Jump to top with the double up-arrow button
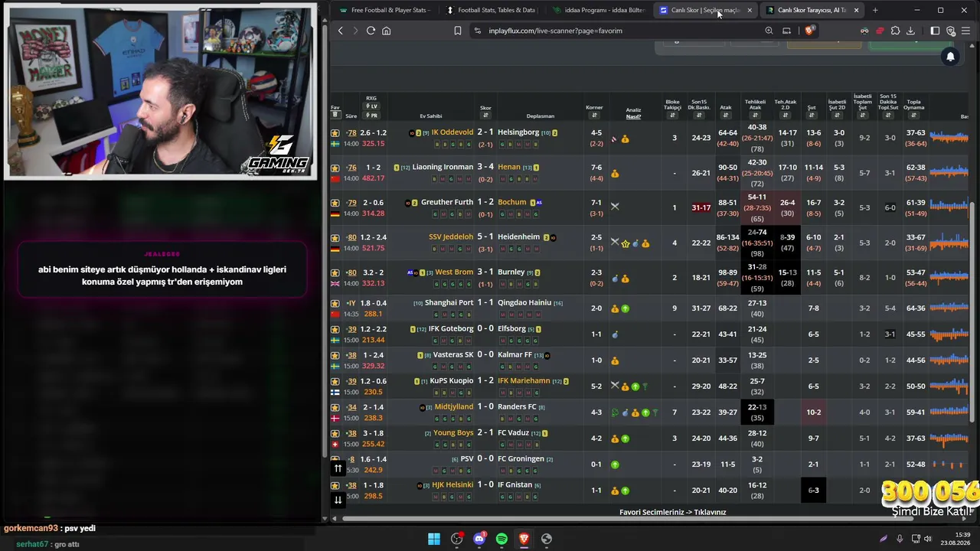 338,468
